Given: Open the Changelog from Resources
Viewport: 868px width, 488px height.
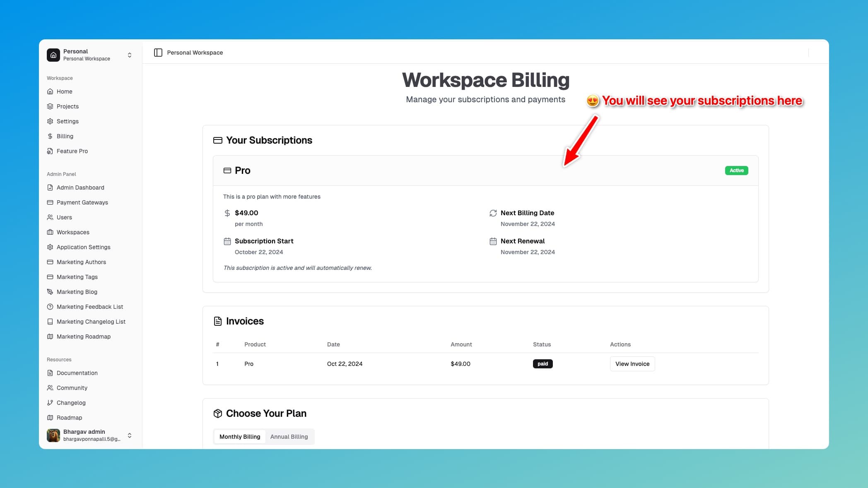Looking at the screenshot, I should tap(71, 403).
